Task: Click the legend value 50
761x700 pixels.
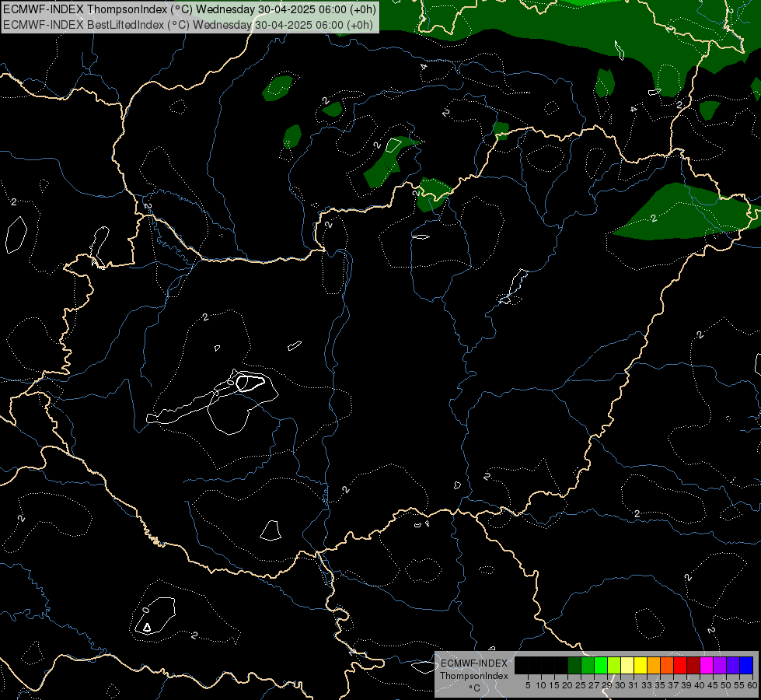Action: (x=725, y=685)
